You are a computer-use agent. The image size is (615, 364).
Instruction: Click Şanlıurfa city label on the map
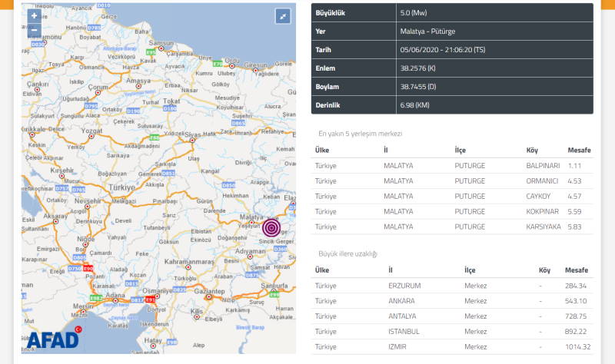[x=274, y=286]
